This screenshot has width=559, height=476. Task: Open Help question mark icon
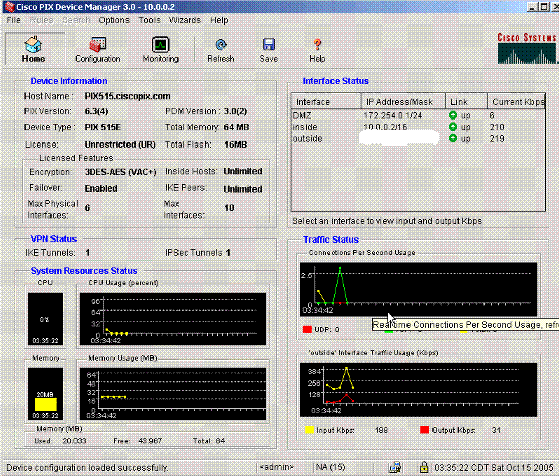(x=317, y=45)
